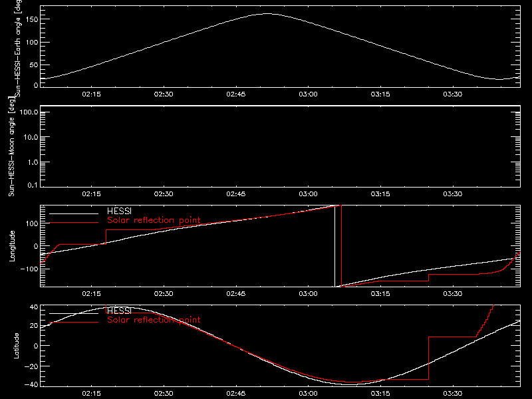The width and height of the screenshot is (532, 399).
Task: Choose 03:00 label under the Longitude plot
Action: [x=308, y=294]
